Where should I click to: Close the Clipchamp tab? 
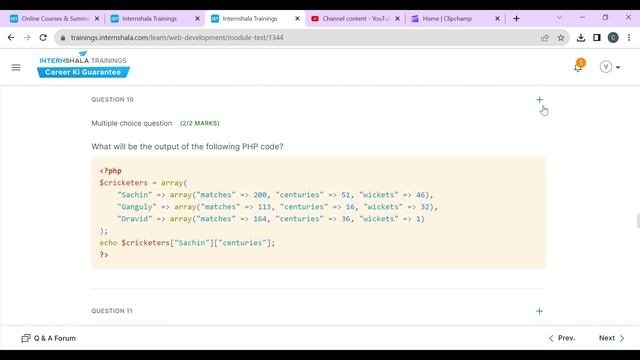(497, 19)
